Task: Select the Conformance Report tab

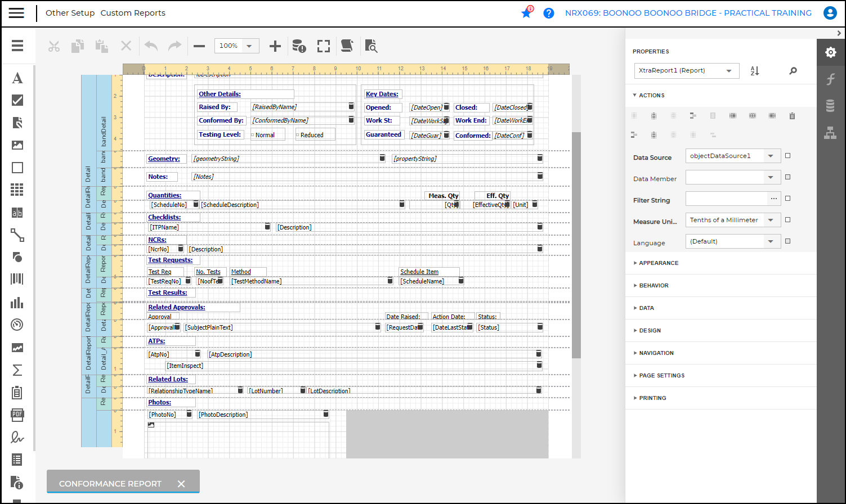Action: (110, 484)
